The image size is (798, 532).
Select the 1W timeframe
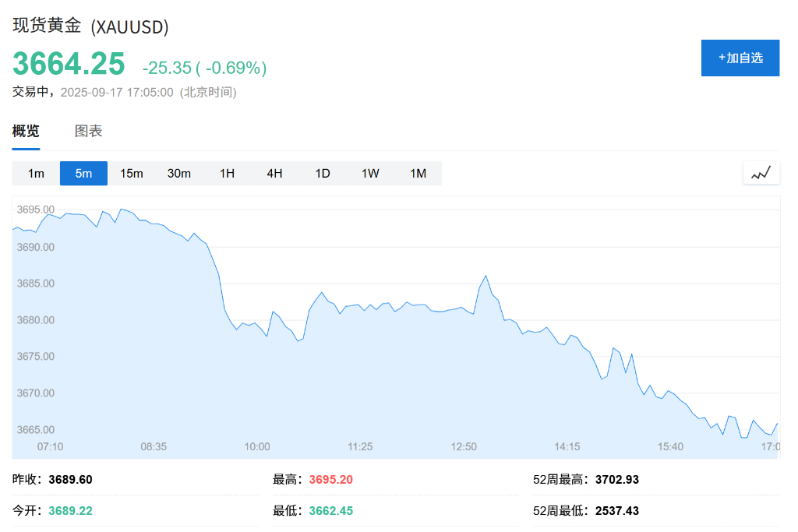(x=370, y=173)
